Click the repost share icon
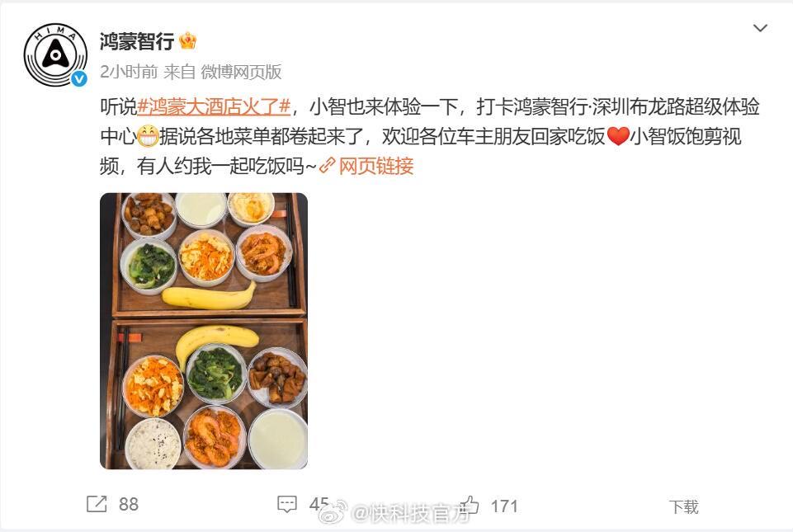The width and height of the screenshot is (793, 532). tap(97, 504)
